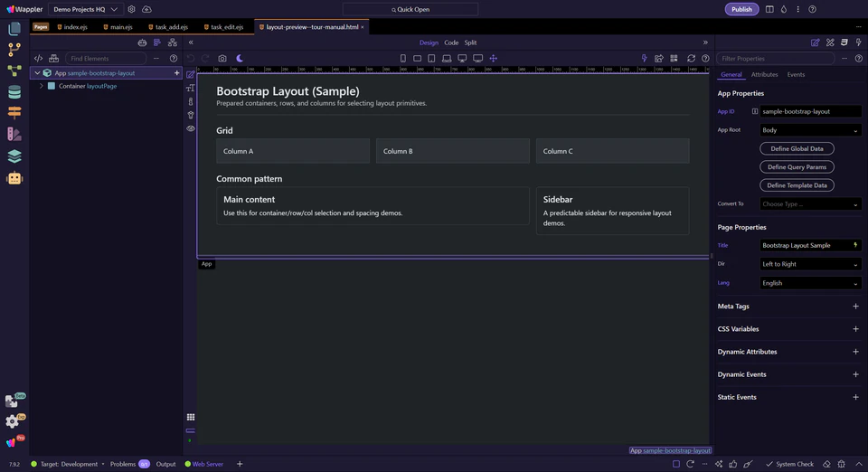Collapse the App sample-bootstrap-layout tree node
868x472 pixels.
click(x=37, y=73)
